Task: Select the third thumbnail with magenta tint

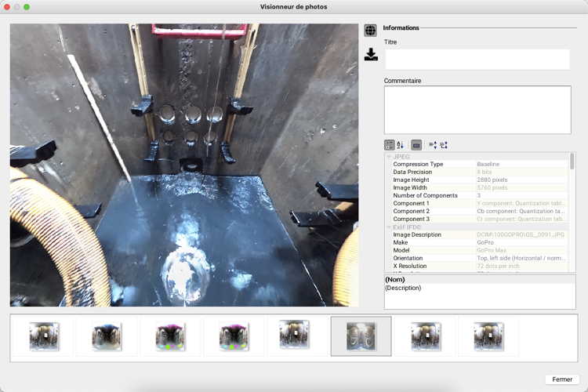Action: [171, 337]
